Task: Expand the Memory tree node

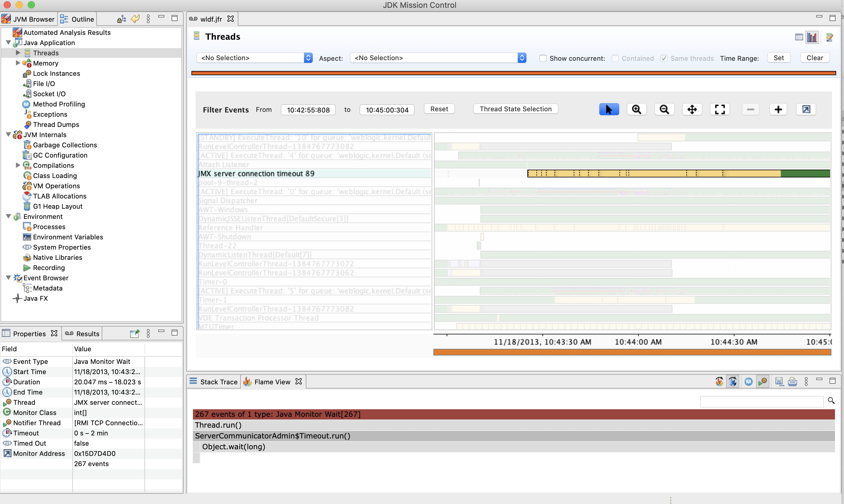Action: pos(18,63)
